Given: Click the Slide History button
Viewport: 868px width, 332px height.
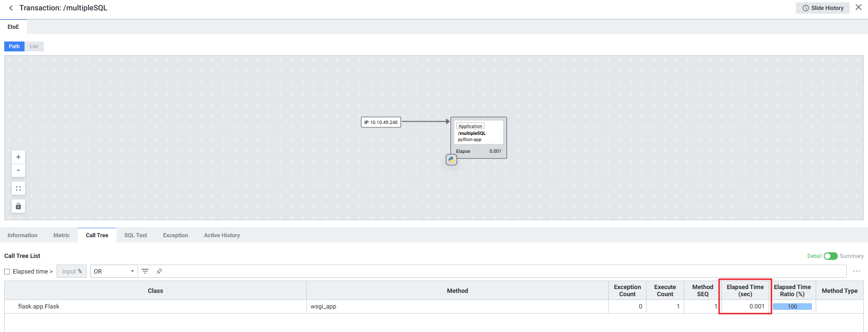Looking at the screenshot, I should point(822,8).
